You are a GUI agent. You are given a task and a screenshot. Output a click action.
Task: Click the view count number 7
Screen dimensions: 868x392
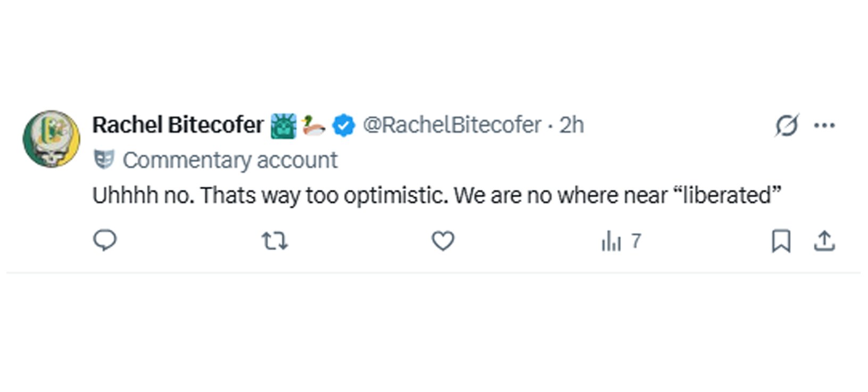coord(636,241)
